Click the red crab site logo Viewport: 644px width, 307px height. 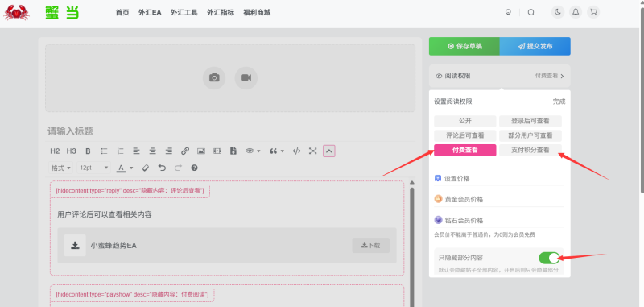click(16, 12)
